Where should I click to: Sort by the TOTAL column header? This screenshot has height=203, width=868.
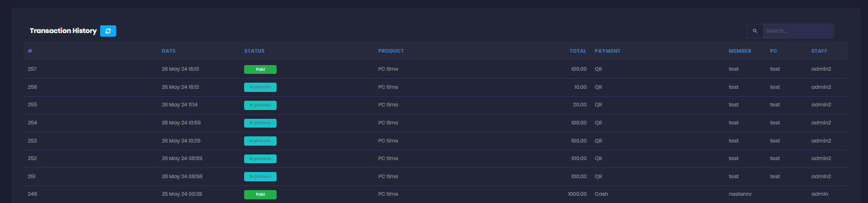point(578,51)
